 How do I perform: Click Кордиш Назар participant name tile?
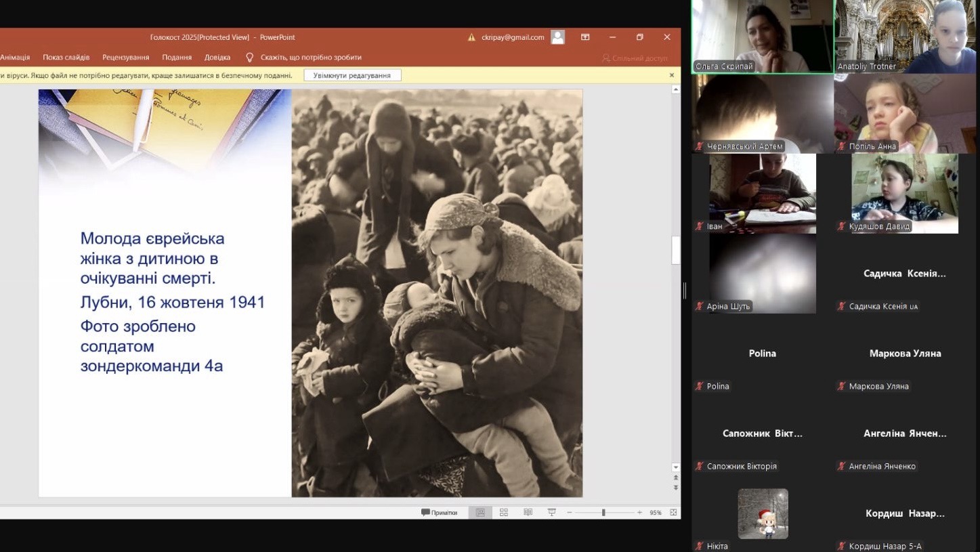click(x=905, y=513)
